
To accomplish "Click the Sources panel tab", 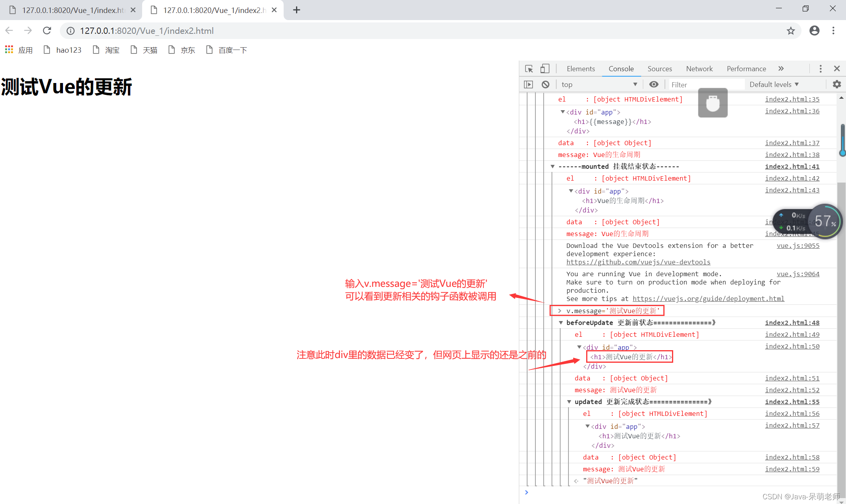I will tap(658, 68).
